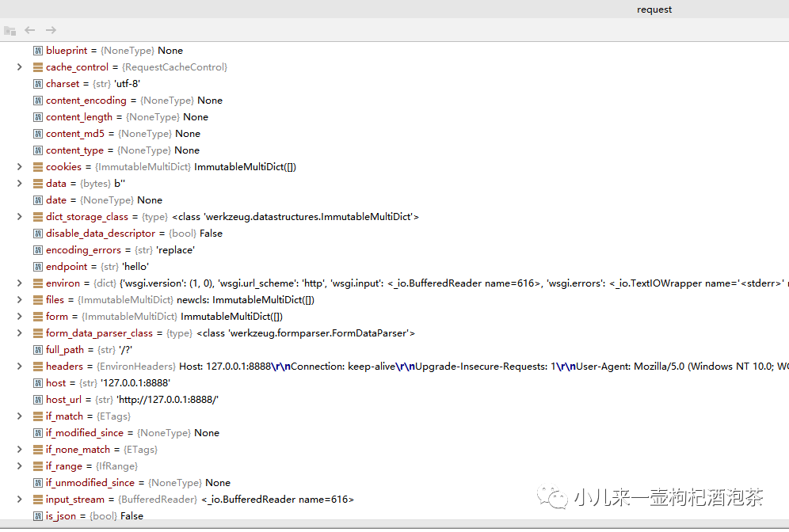Click the headers object icon

pyautogui.click(x=38, y=366)
